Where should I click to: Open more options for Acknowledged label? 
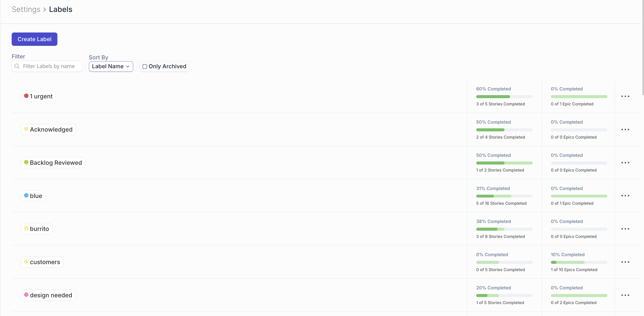(625, 129)
